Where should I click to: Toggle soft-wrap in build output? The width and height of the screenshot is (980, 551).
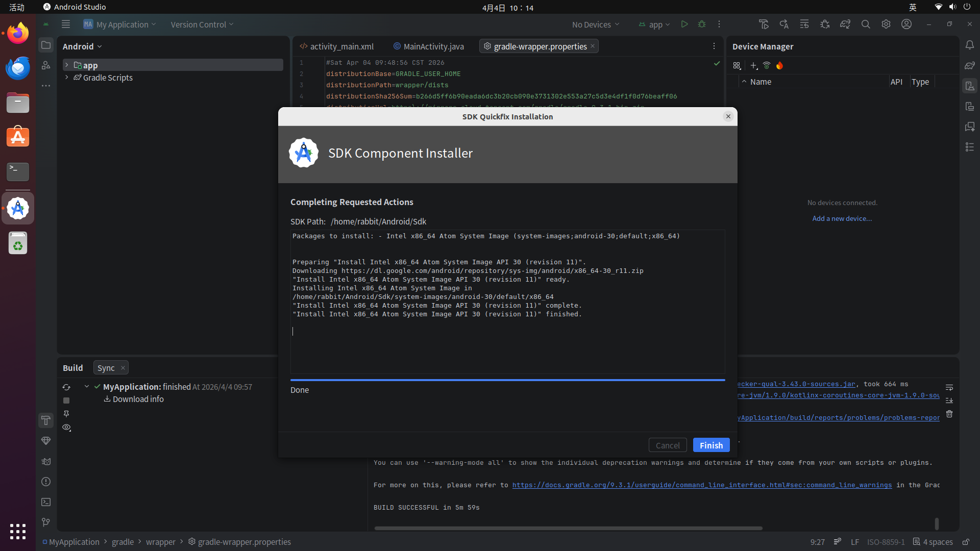[949, 388]
